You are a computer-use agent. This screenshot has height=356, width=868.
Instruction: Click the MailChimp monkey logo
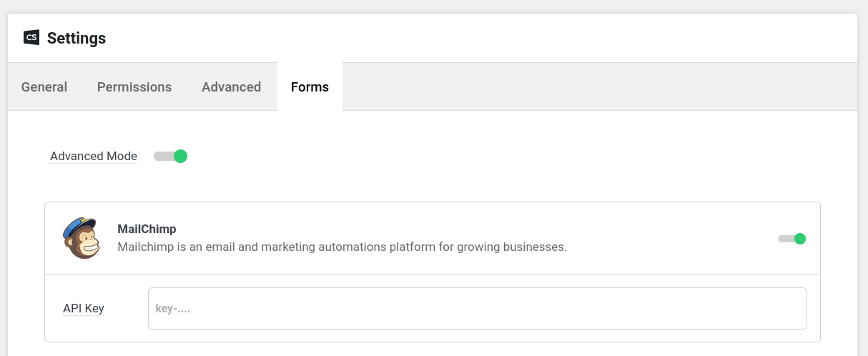click(x=81, y=238)
